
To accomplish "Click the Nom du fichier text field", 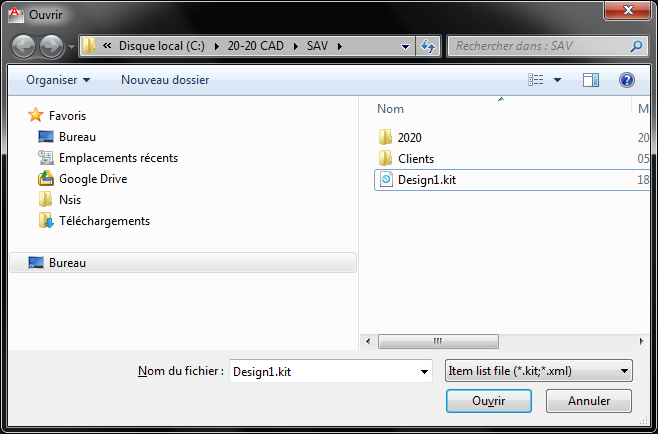I will 322,371.
